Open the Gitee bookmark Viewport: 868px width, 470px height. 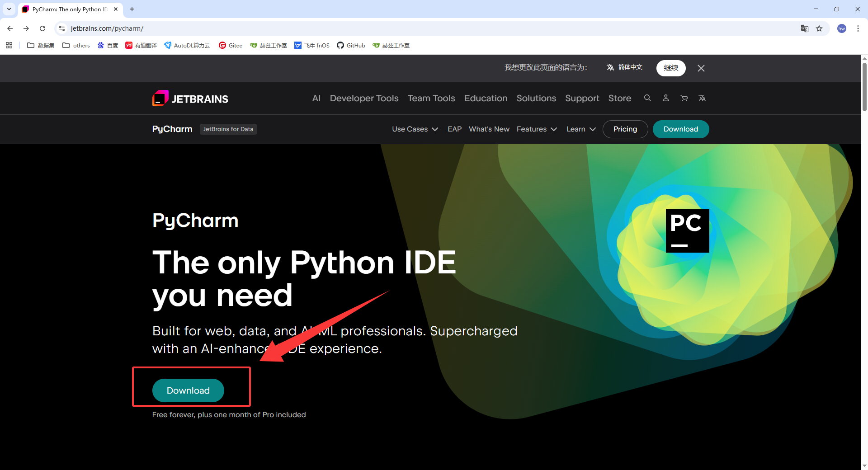tap(231, 45)
